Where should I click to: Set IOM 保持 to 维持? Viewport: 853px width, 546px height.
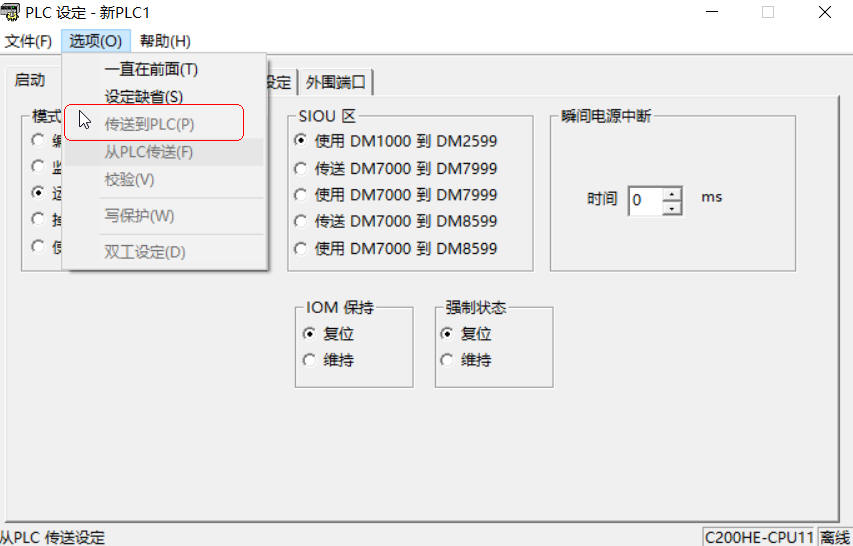tap(309, 360)
